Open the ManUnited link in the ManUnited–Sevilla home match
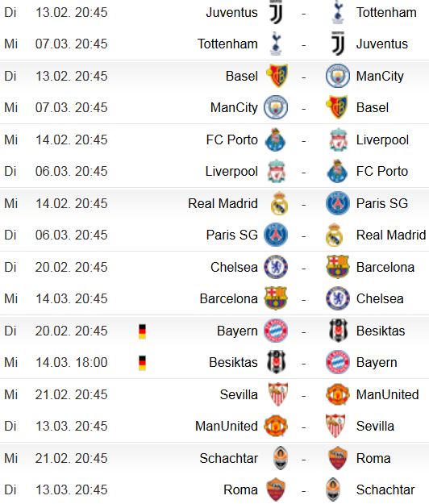 pyautogui.click(x=227, y=427)
